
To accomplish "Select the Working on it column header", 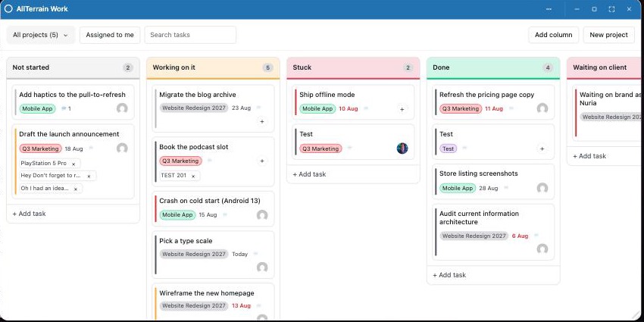I will pyautogui.click(x=213, y=67).
